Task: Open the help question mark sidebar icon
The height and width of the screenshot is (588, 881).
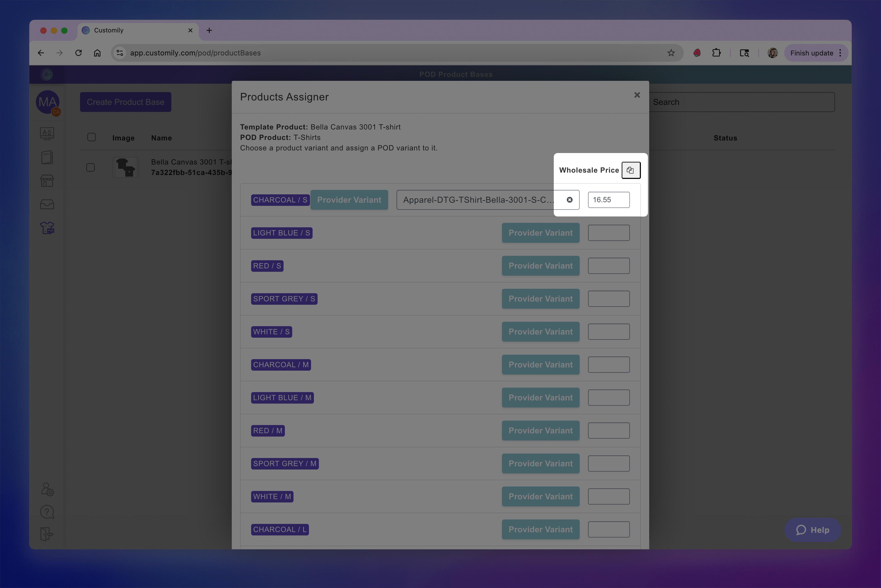Action: (47, 512)
